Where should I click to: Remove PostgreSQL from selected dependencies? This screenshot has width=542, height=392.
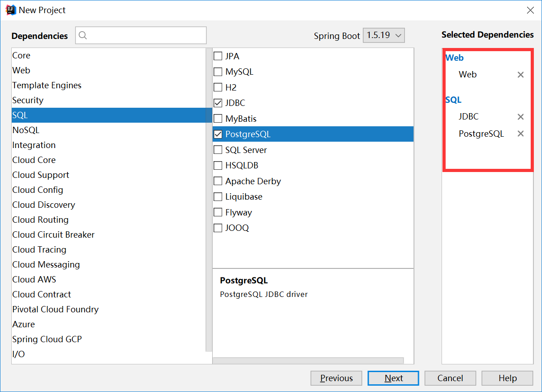pyautogui.click(x=520, y=134)
